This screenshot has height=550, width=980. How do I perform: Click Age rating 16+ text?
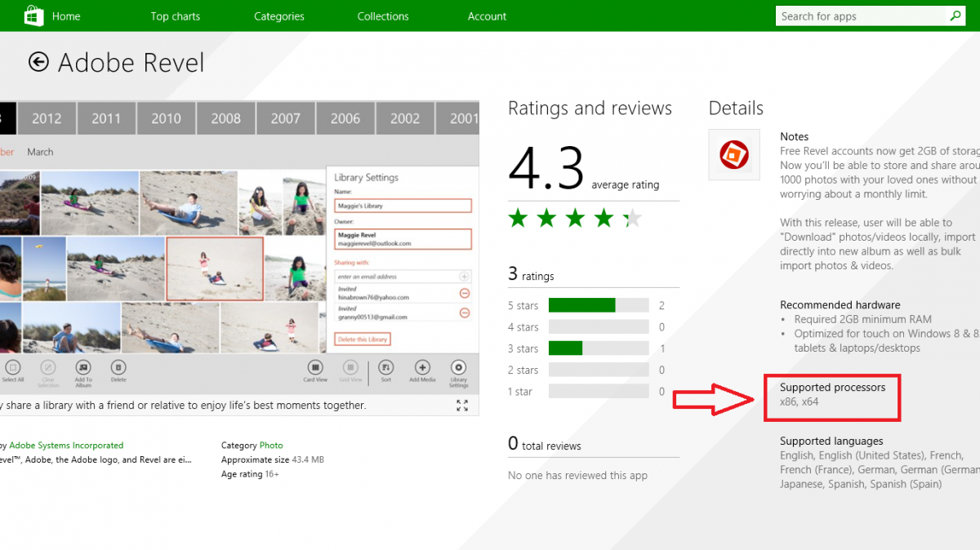(250, 474)
